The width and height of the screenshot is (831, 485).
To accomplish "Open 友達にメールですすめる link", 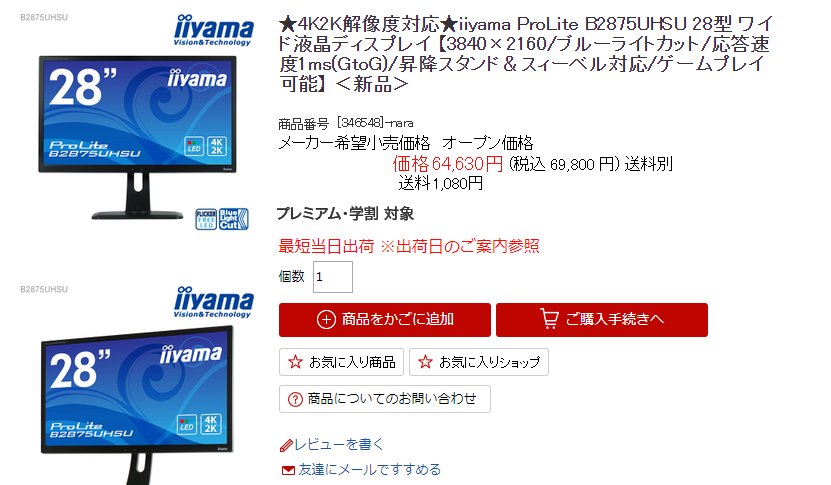I will (x=369, y=470).
